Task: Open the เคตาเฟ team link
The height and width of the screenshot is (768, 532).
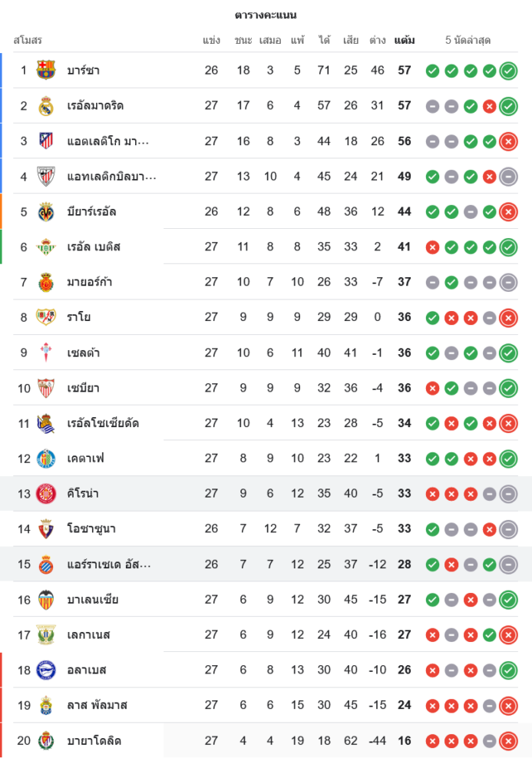Action: click(85, 459)
